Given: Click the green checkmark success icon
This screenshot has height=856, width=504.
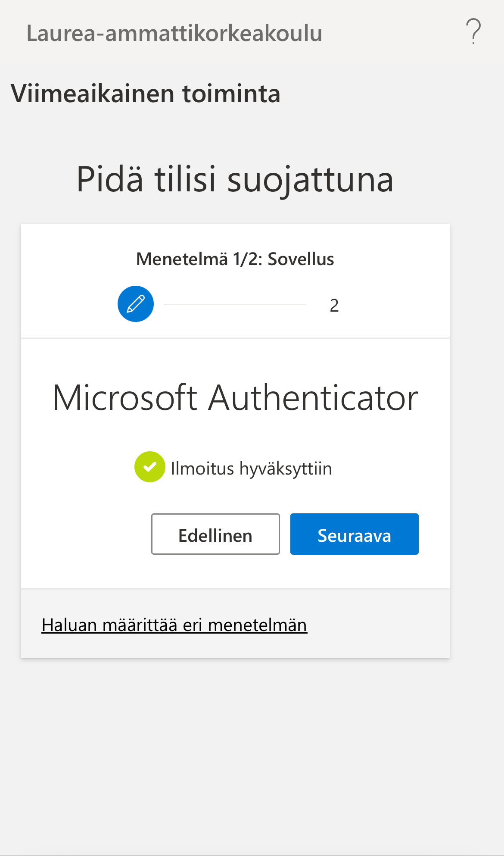Looking at the screenshot, I should click(x=149, y=467).
